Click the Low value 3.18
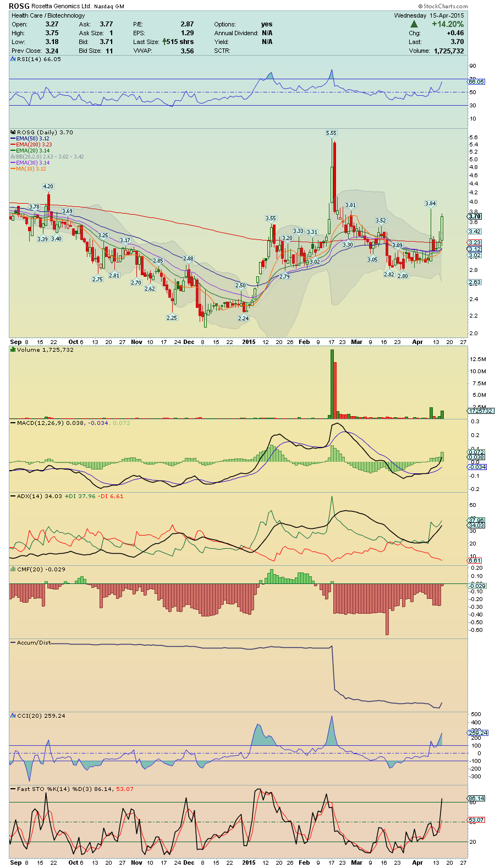This screenshot has width=495, height=868. click(52, 42)
